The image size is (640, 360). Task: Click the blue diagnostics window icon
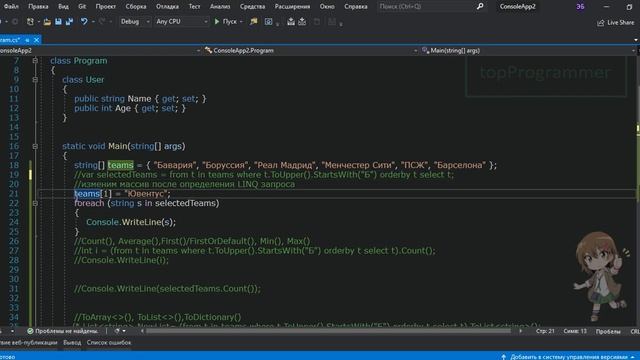pyautogui.click(x=269, y=22)
